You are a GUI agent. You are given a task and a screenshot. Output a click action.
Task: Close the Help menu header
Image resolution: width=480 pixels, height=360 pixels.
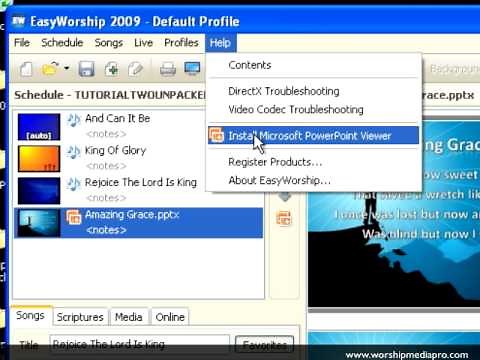(220, 43)
